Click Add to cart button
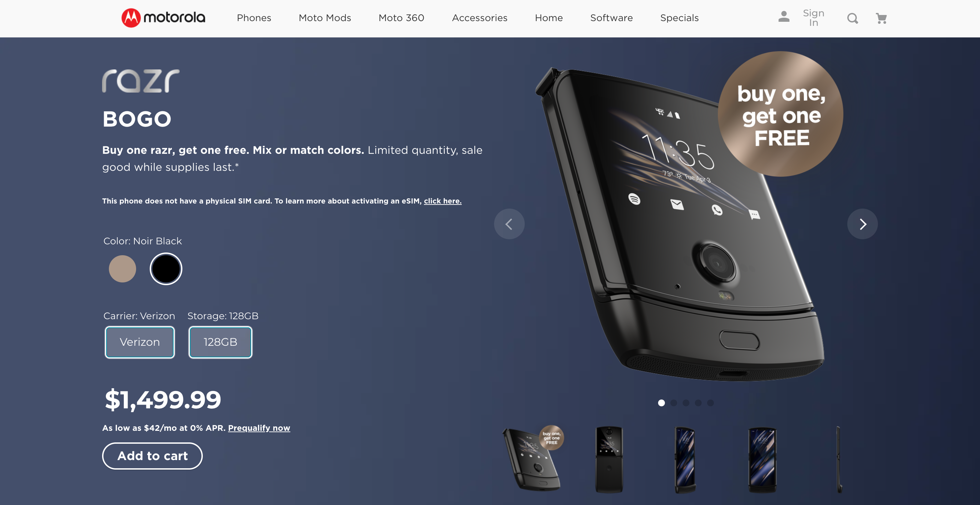Screen dimensions: 980x505 pos(152,455)
